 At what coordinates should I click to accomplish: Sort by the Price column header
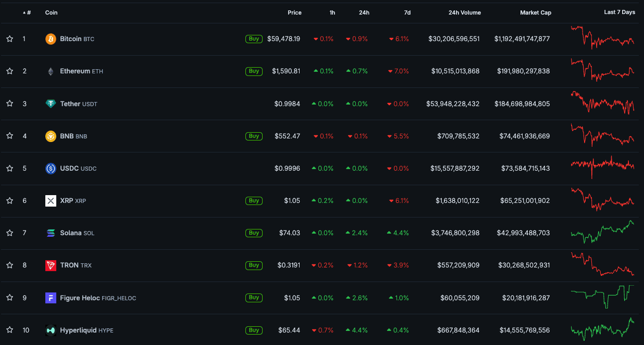(x=294, y=12)
